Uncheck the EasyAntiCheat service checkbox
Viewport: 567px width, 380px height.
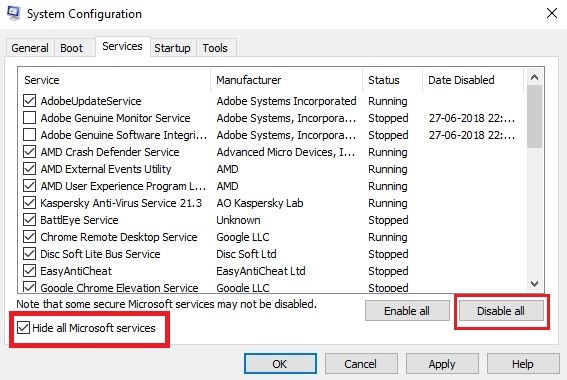click(29, 270)
